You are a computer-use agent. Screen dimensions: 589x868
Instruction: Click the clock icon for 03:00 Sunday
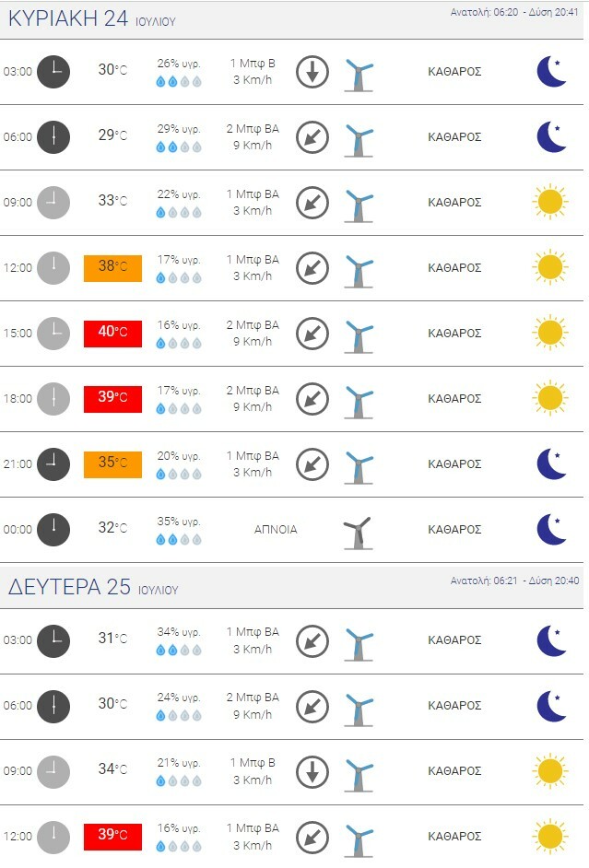pyautogui.click(x=53, y=71)
